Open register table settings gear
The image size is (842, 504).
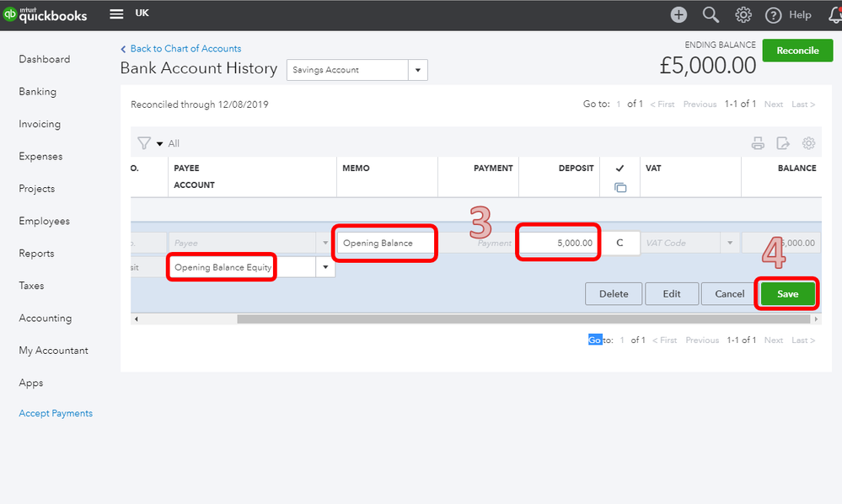click(x=808, y=143)
